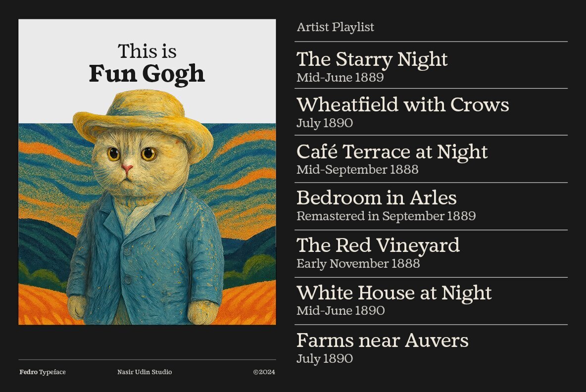Click the ©2024 copyright text
586x392 pixels.
pos(264,372)
